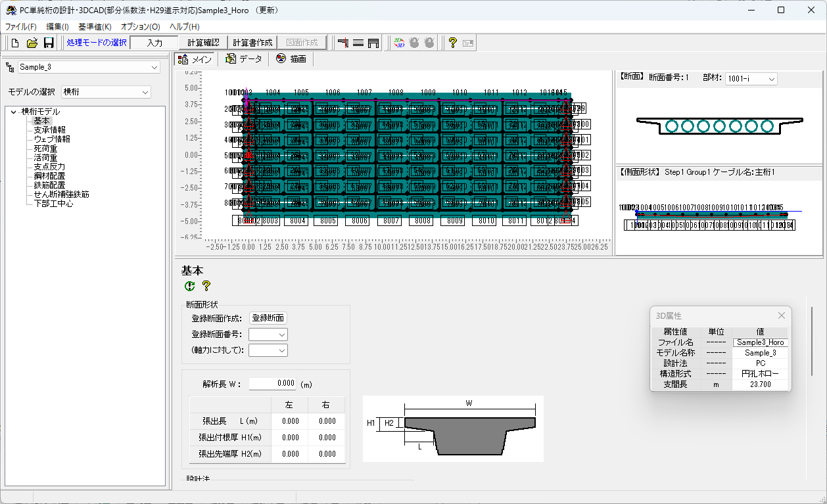
Task: Click the 登録断面 button
Action: 268,318
